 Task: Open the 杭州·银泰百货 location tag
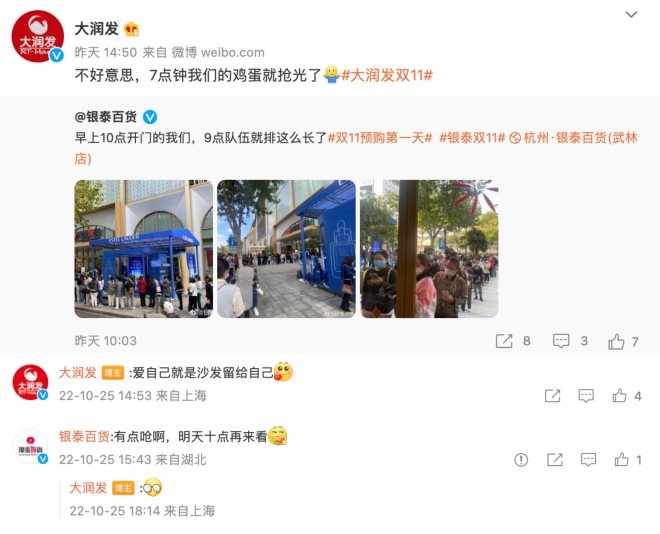pos(574,138)
